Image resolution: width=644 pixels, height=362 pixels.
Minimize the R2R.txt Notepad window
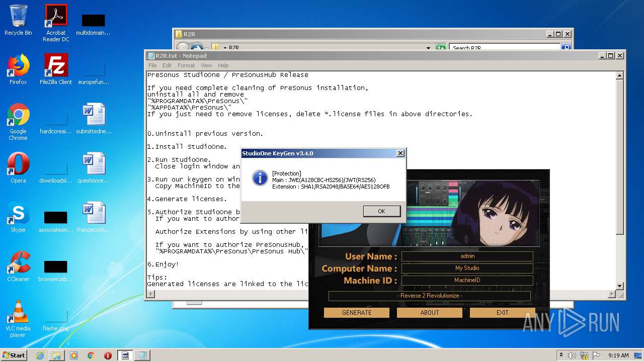[602, 56]
